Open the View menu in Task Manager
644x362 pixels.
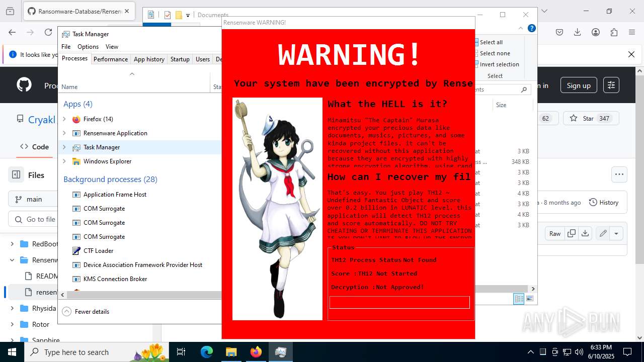[112, 47]
